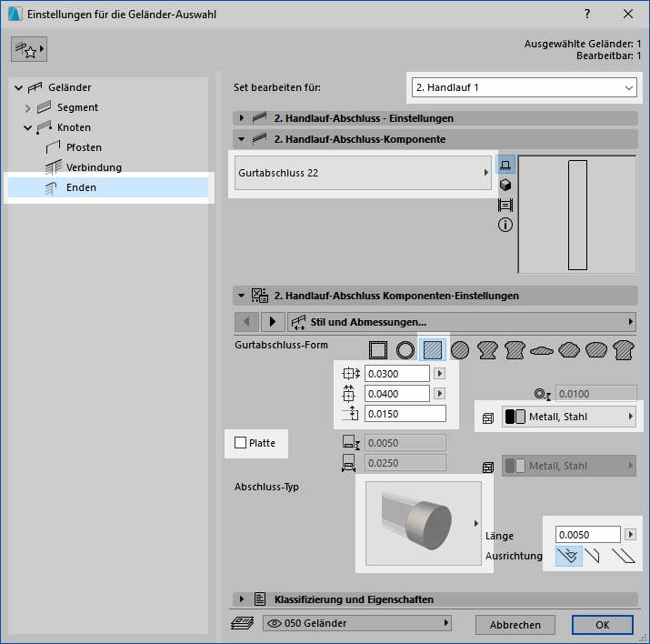The width and height of the screenshot is (650, 644).
Task: Click building material icon beside Metall, Stahl
Action: coord(488,418)
